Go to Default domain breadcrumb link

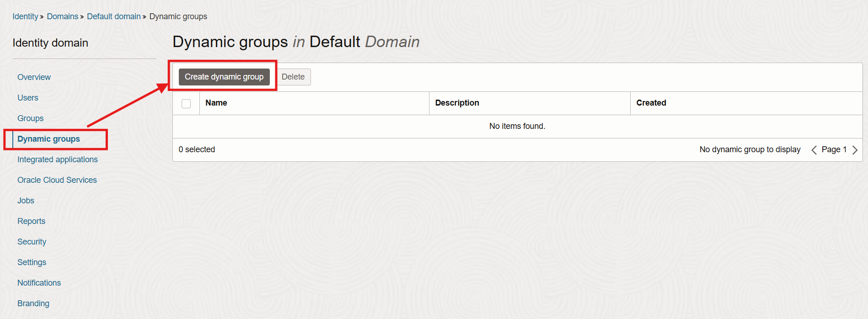(114, 16)
